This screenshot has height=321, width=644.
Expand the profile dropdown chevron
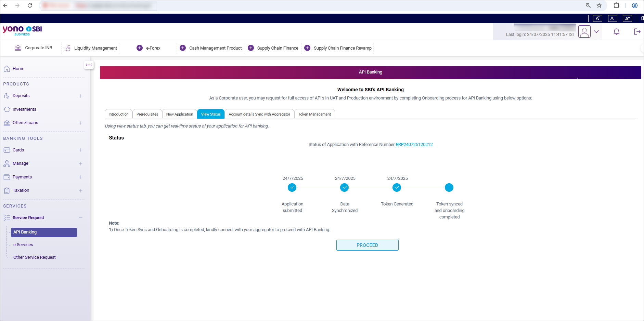click(596, 32)
